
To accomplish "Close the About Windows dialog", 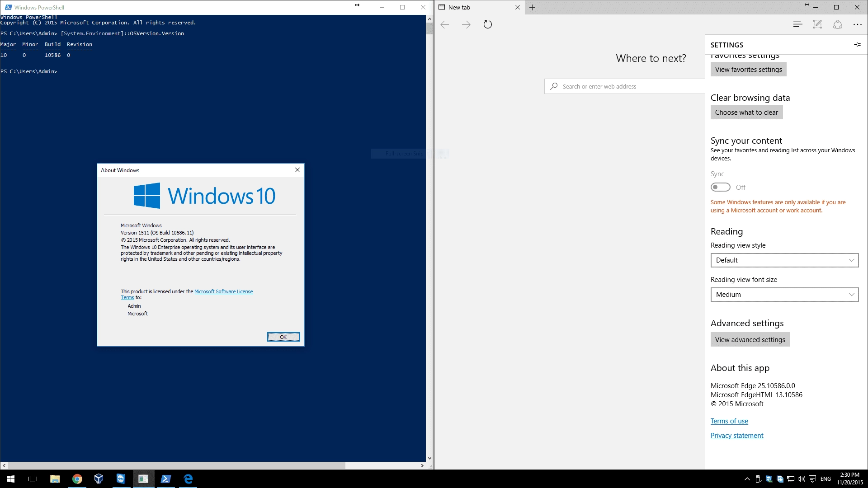I will tap(297, 170).
